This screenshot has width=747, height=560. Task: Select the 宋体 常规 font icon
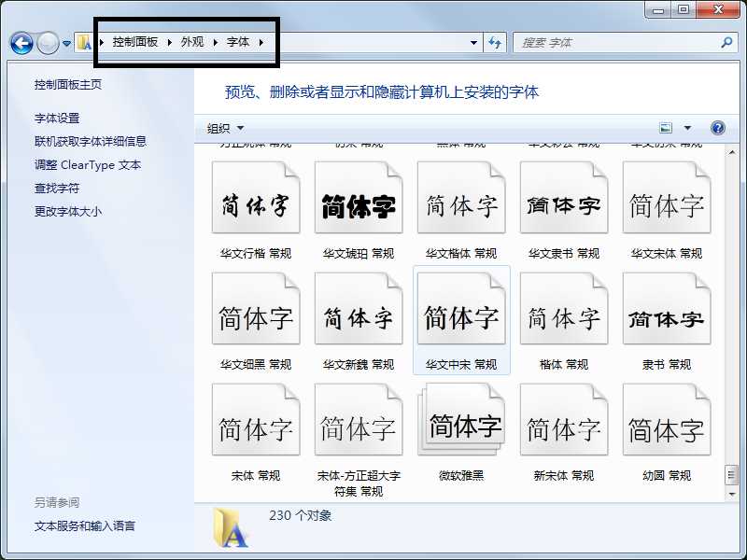click(x=256, y=420)
